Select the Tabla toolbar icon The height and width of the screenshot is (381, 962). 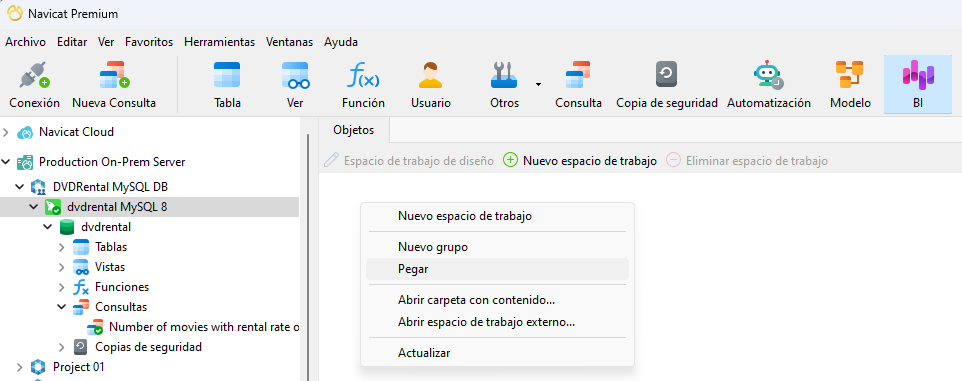coord(227,75)
